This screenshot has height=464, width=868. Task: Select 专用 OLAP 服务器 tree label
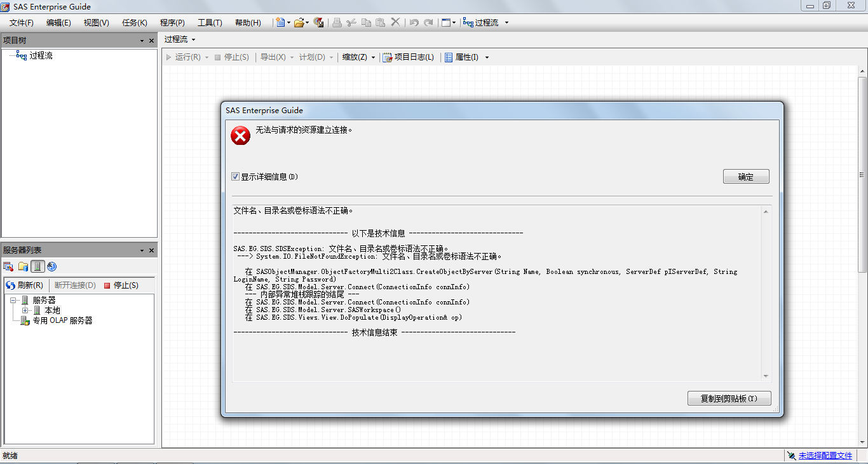pos(63,321)
